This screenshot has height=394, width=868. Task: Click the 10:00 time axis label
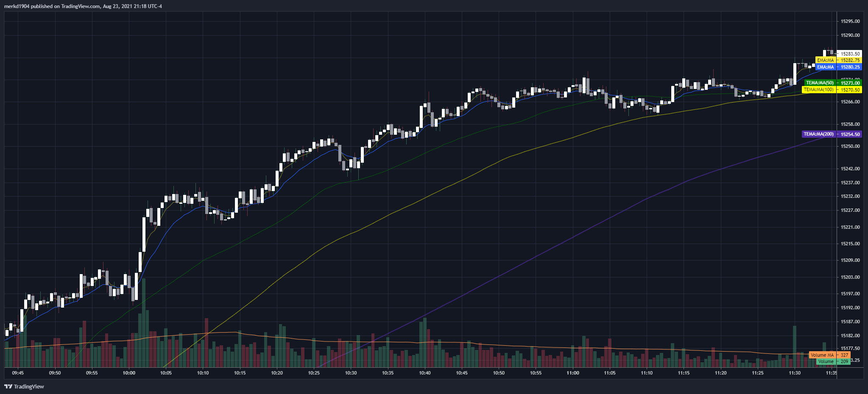pos(129,373)
